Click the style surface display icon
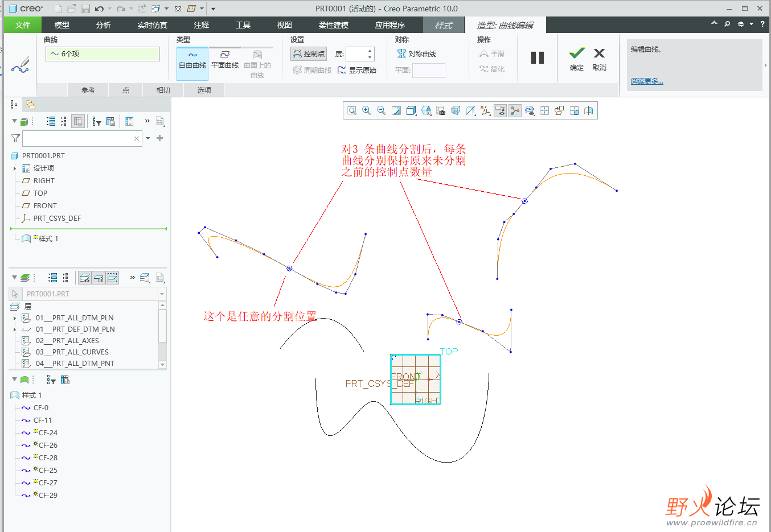This screenshot has width=771, height=532. point(589,111)
